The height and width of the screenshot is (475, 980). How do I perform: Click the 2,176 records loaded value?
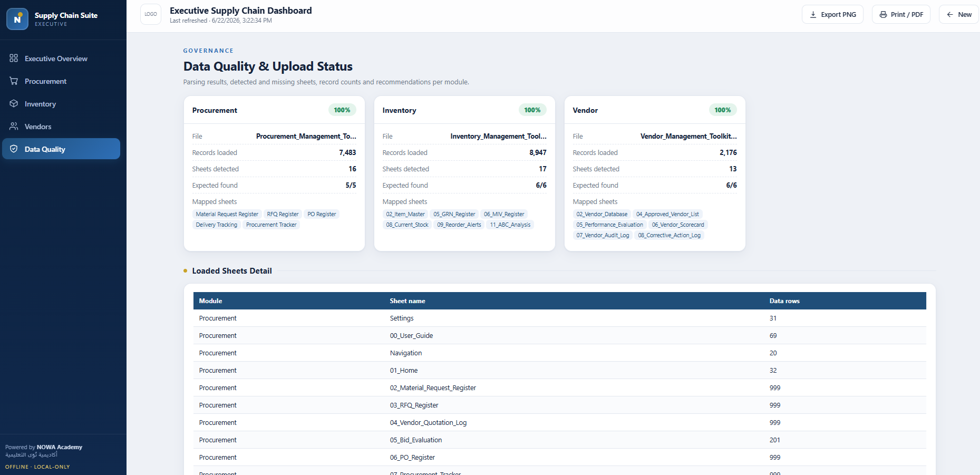coord(728,152)
